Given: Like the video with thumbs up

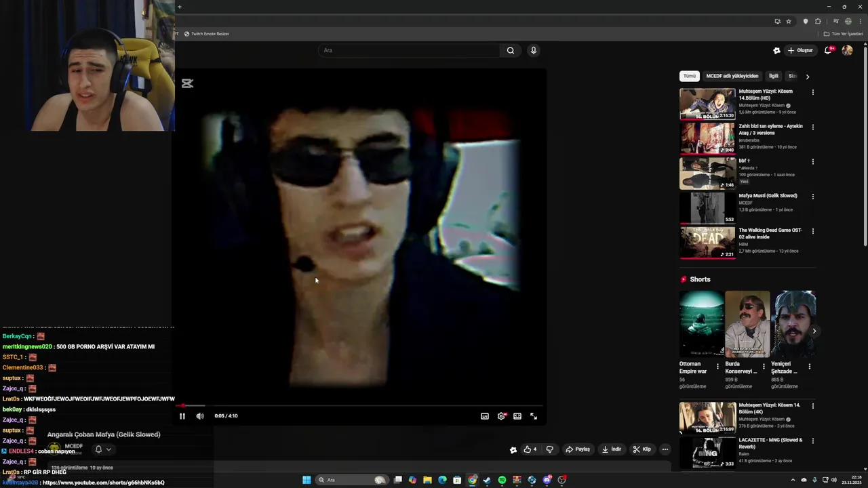Looking at the screenshot, I should click(x=530, y=449).
